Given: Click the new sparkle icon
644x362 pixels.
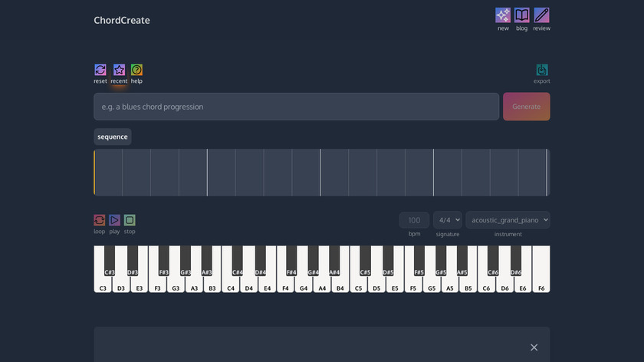Looking at the screenshot, I should pos(503,15).
